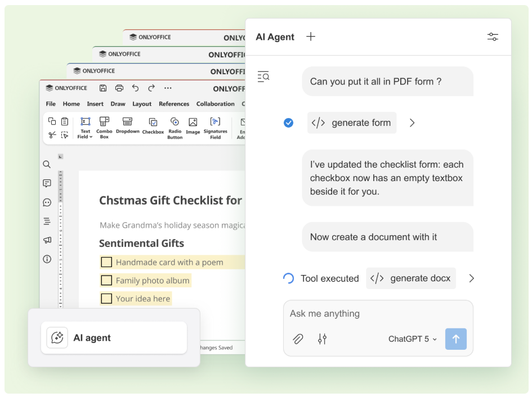Click the AI agent button
Screen dimensions: 532x397
[114, 337]
